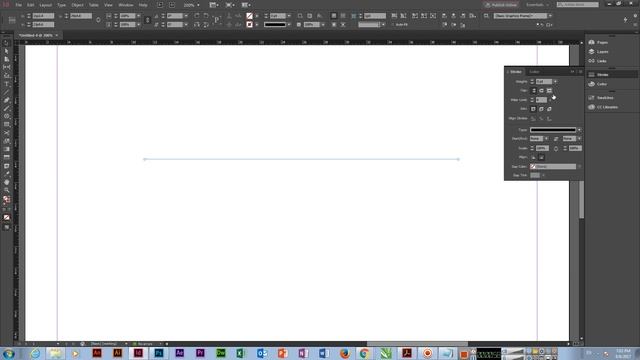Open the object style dropdown in the control bar
The height and width of the screenshot is (360, 640).
point(550,16)
